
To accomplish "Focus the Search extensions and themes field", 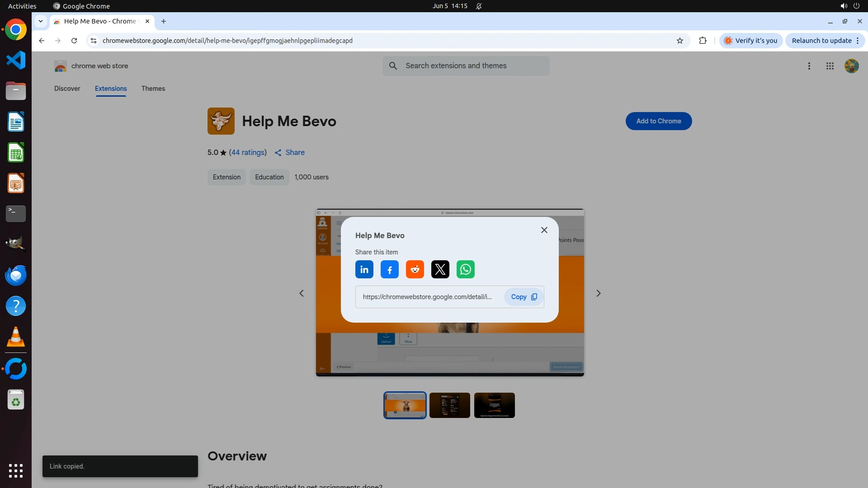I will (x=472, y=66).
